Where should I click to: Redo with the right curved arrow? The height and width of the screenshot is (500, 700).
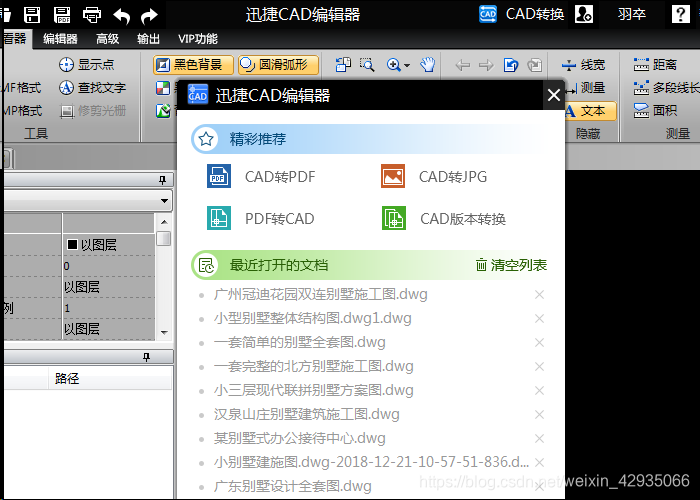(x=149, y=16)
